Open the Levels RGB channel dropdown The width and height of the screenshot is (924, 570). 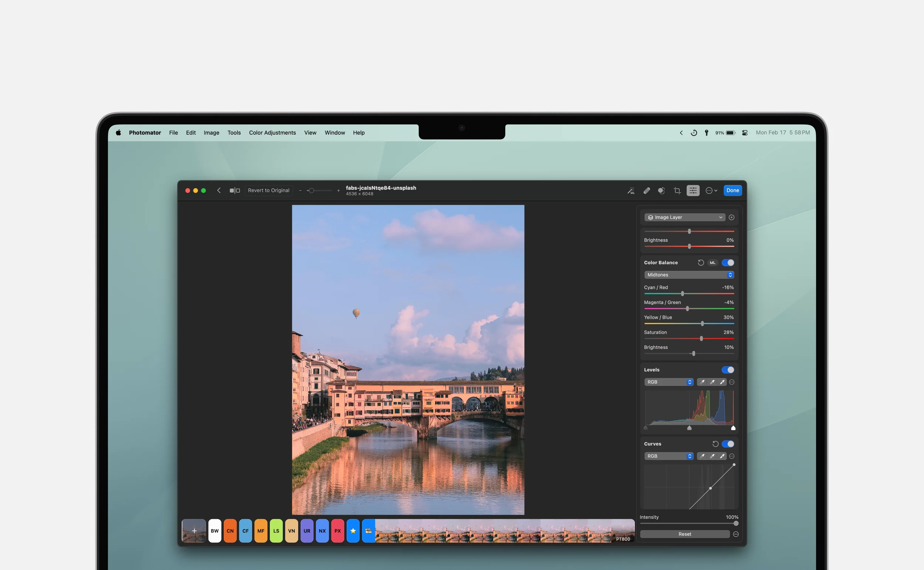(669, 382)
